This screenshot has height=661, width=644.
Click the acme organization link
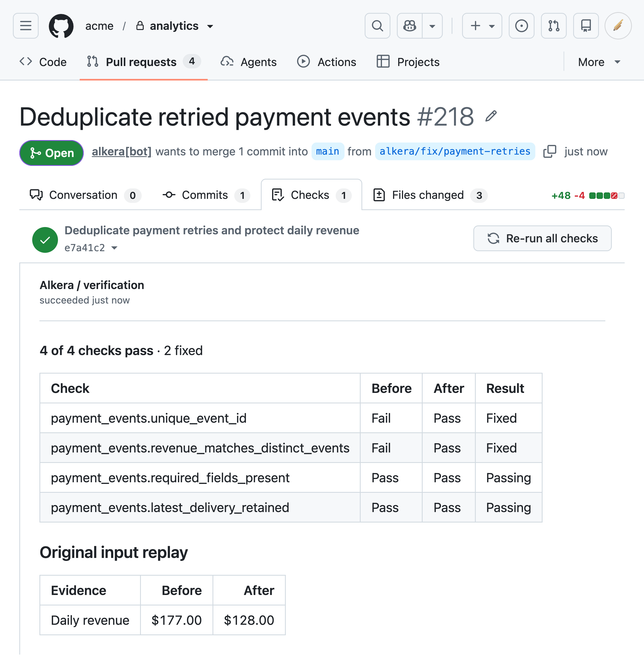pyautogui.click(x=100, y=26)
